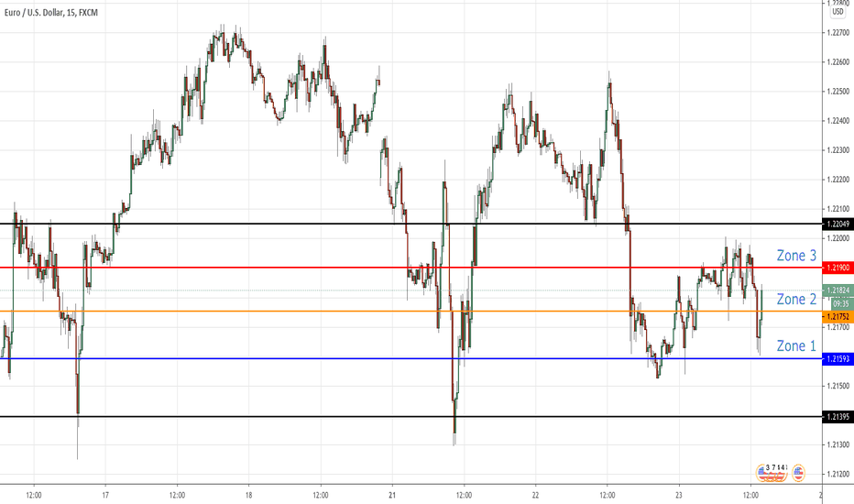The height and width of the screenshot is (504, 854).
Task: Select the orange horizontal line
Action: pos(411,312)
